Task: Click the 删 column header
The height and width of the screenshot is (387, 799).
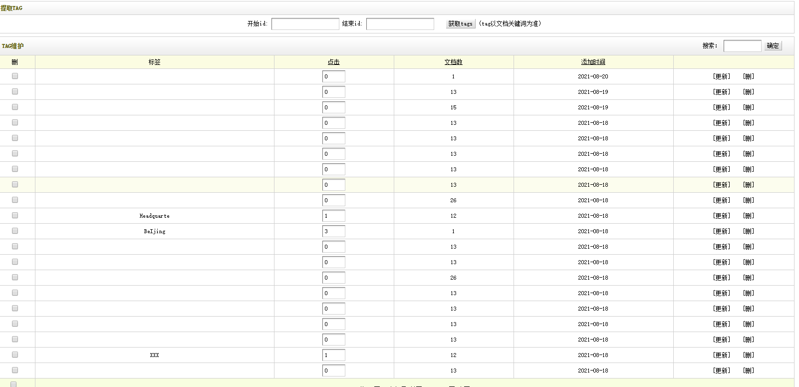Action: click(15, 62)
